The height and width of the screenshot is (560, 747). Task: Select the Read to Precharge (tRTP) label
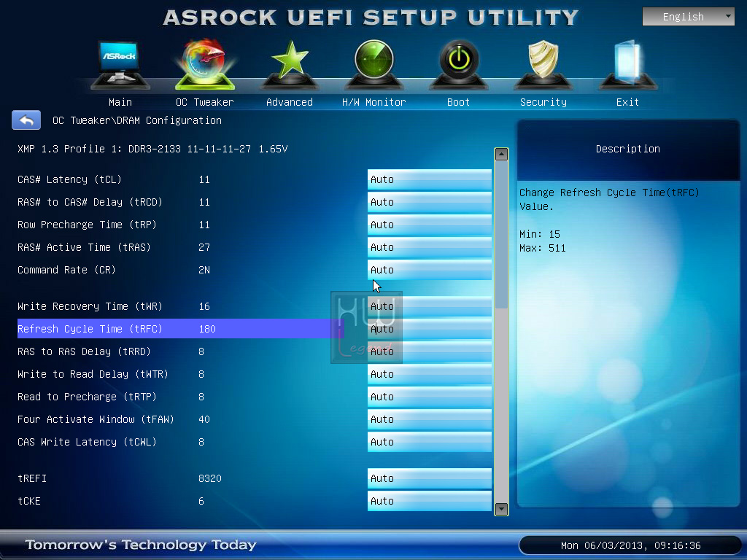pyautogui.click(x=88, y=397)
